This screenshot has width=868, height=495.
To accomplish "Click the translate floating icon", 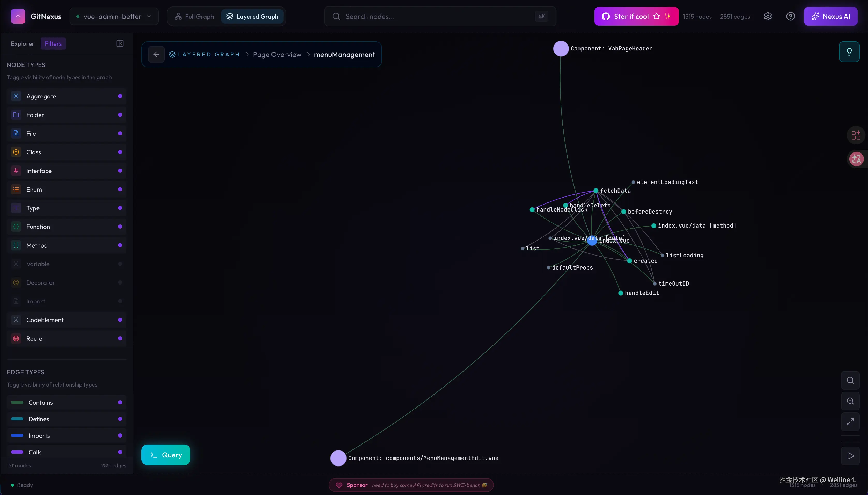I will (x=856, y=159).
